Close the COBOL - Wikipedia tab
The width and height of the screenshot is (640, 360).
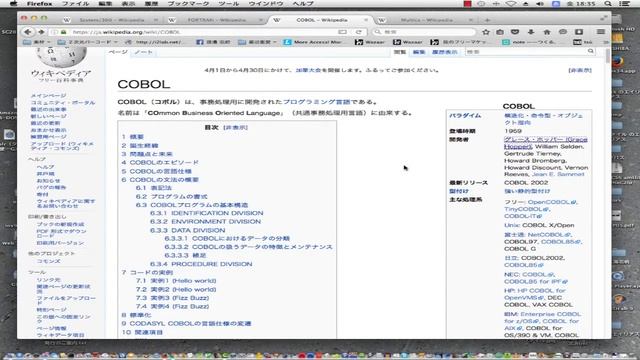366,20
